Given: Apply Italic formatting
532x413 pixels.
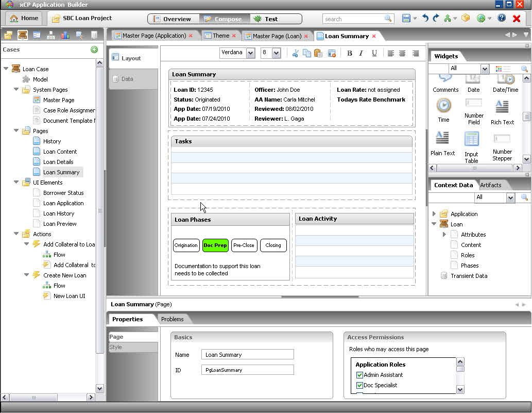Looking at the screenshot, I should [x=362, y=53].
